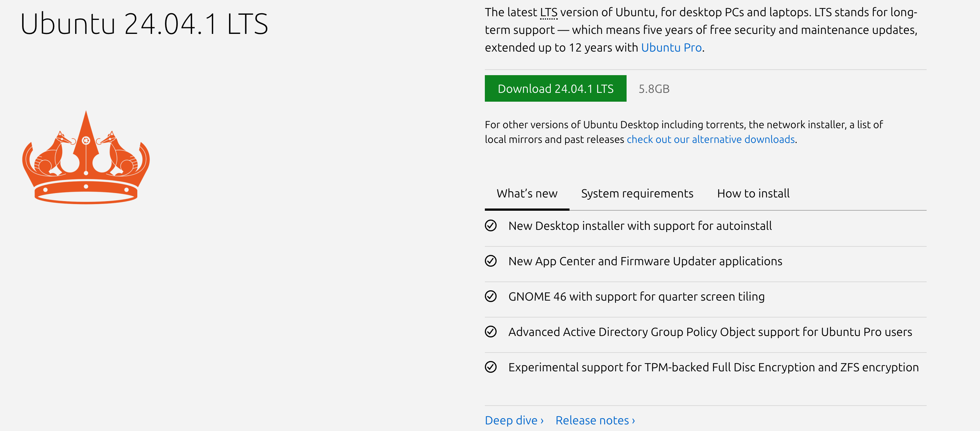The image size is (980, 431).
Task: Click the GNOME 46 quarter screen tiling text
Action: pos(636,296)
